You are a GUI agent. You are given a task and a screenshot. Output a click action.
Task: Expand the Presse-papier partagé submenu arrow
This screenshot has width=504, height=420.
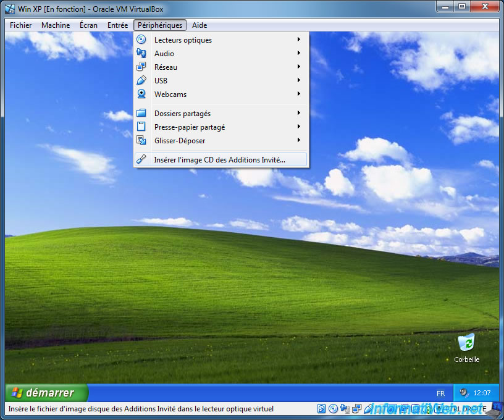tap(298, 127)
